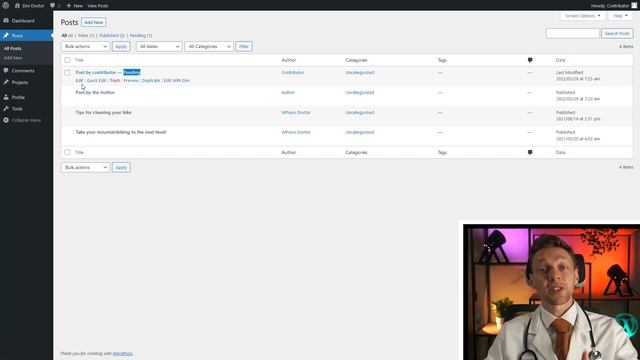Click the Tools wrench icon in sidebar
This screenshot has height=360, width=640.
(x=6, y=109)
